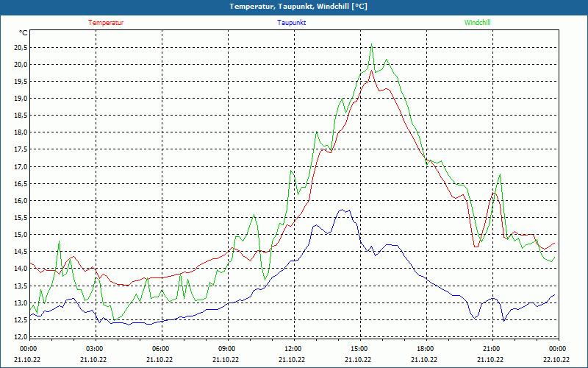Click the 18:00 time axis label

(x=426, y=349)
